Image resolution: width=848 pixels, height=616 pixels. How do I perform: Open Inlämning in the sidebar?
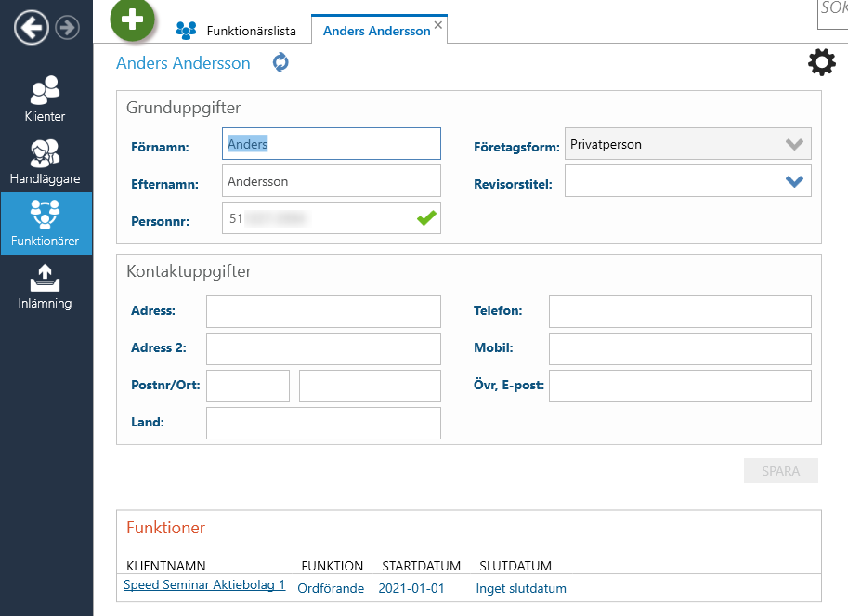point(45,286)
